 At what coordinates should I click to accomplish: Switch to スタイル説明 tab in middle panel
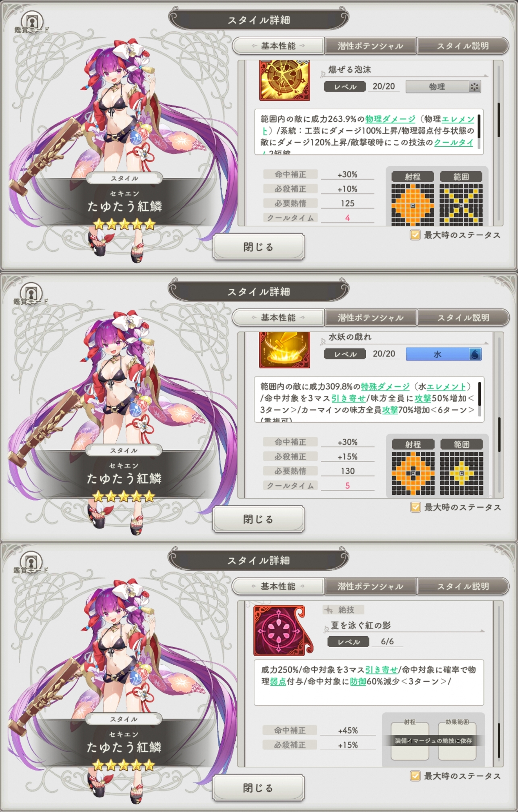pos(463,318)
